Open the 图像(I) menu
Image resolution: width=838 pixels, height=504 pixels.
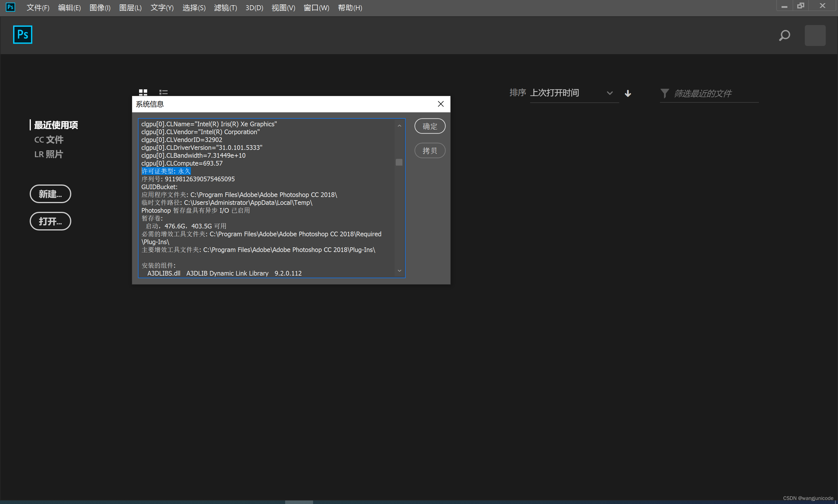pos(100,8)
